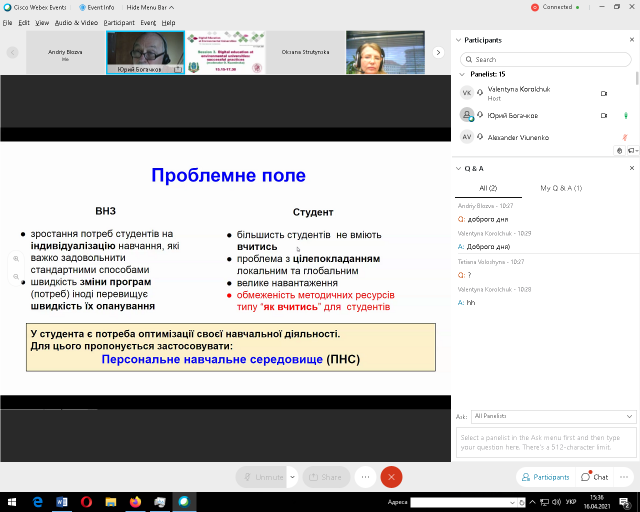Image resolution: width=640 pixels, height=512 pixels.
Task: Switch to My Q & A tab
Action: 560,188
